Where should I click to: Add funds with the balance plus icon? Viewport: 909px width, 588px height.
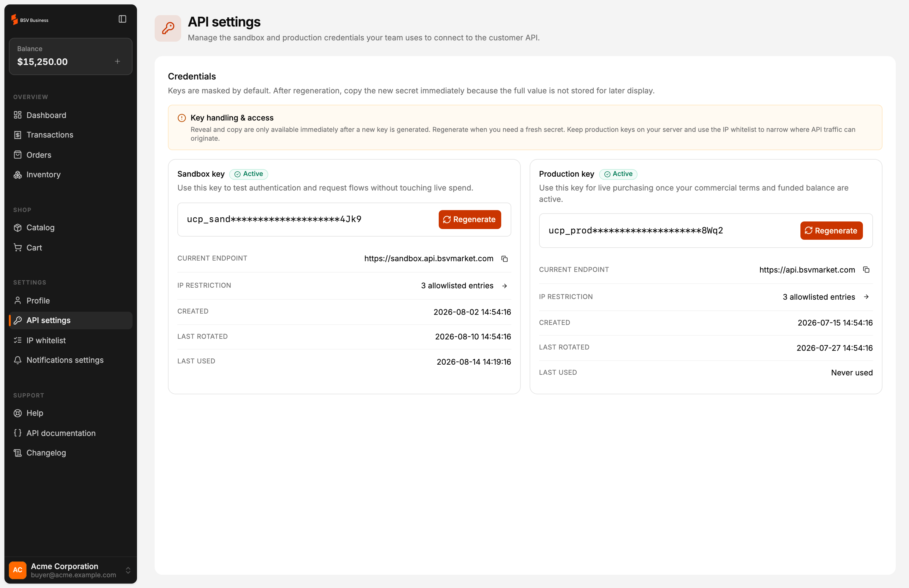118,61
